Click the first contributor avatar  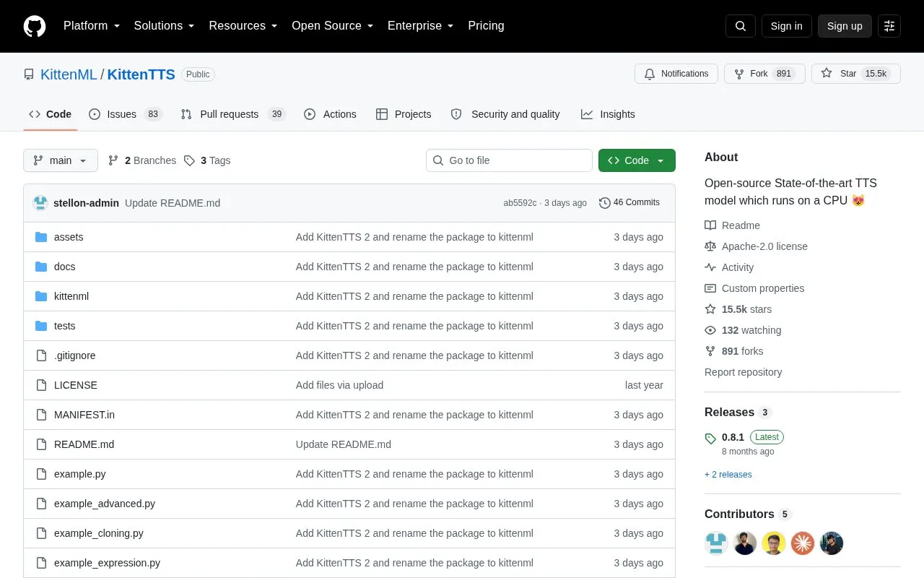[716, 543]
